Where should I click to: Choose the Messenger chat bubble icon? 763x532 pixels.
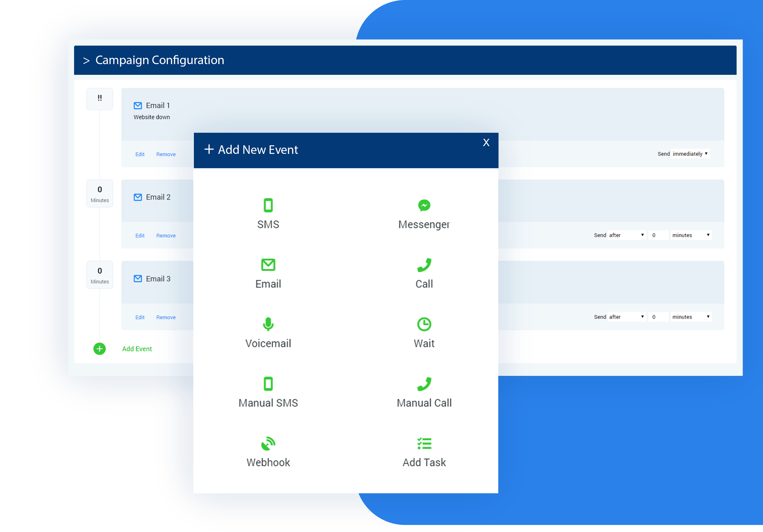tap(424, 205)
